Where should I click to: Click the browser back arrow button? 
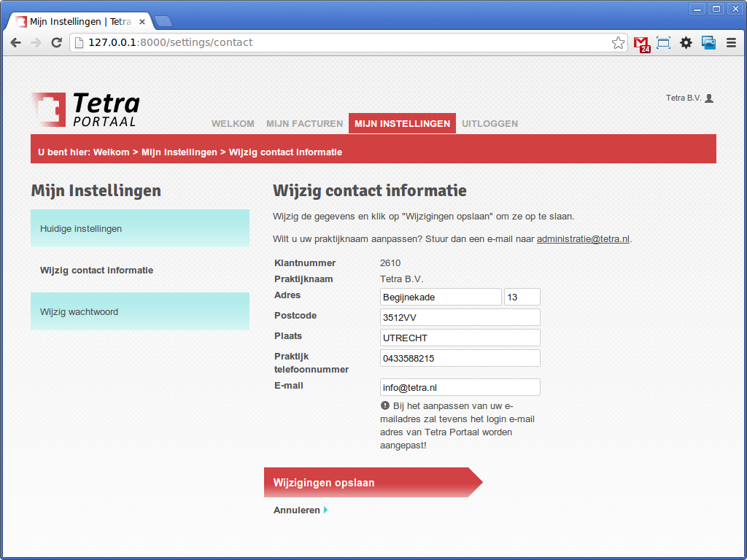(x=15, y=43)
